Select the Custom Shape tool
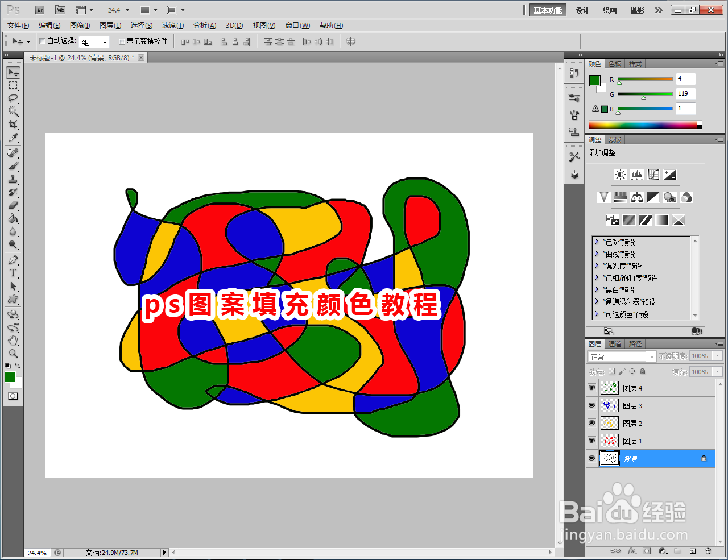Image resolution: width=728 pixels, height=560 pixels. pyautogui.click(x=13, y=299)
